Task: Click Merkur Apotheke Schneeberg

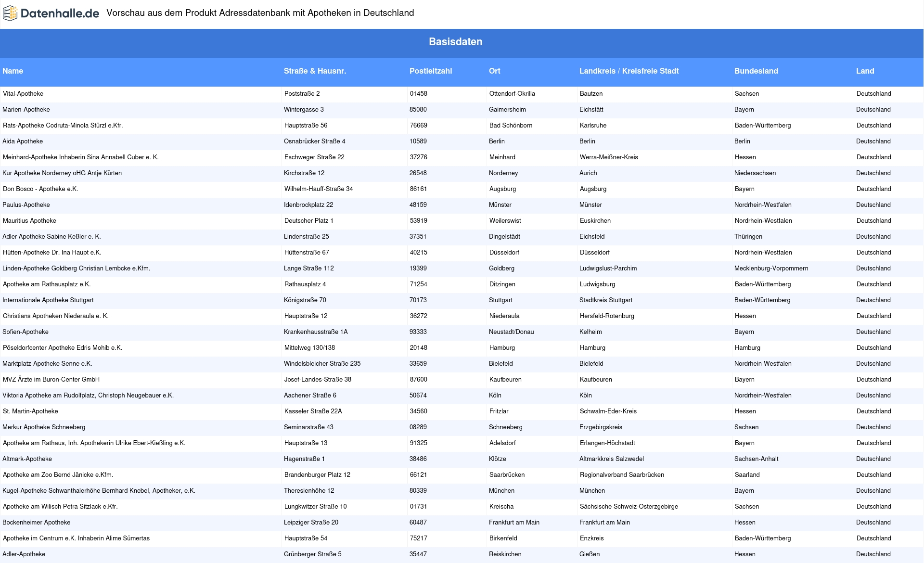Action: [x=44, y=427]
